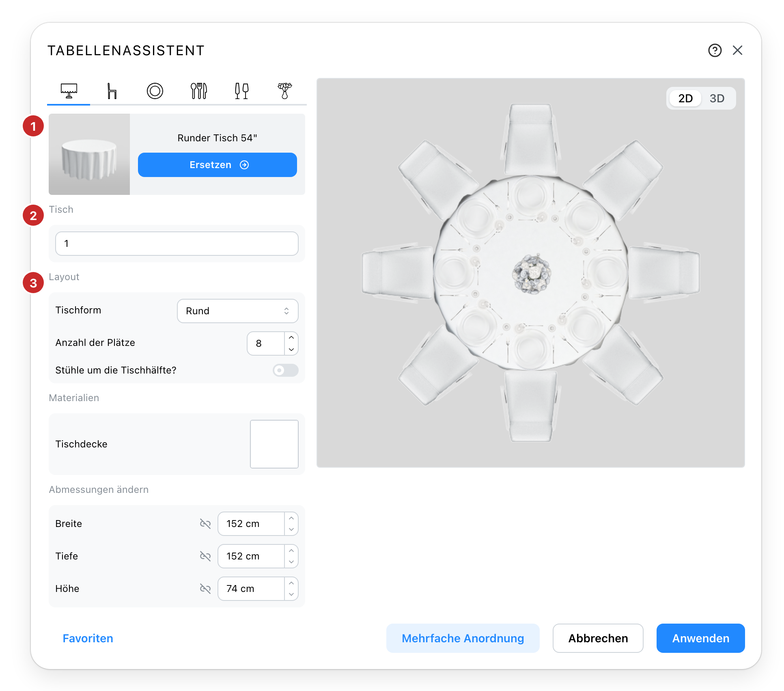Viewport: 784px width, 691px height.
Task: Click the help question mark icon
Action: coord(715,50)
